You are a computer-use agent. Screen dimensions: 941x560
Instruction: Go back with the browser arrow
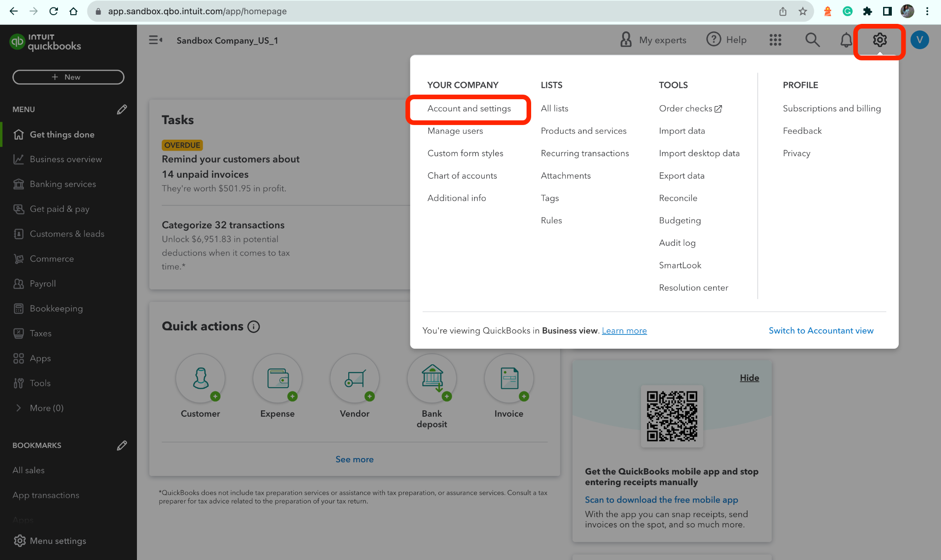[14, 11]
